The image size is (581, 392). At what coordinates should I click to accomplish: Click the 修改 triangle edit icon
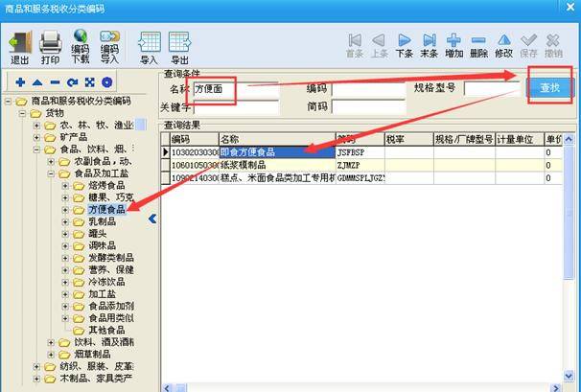pos(504,46)
